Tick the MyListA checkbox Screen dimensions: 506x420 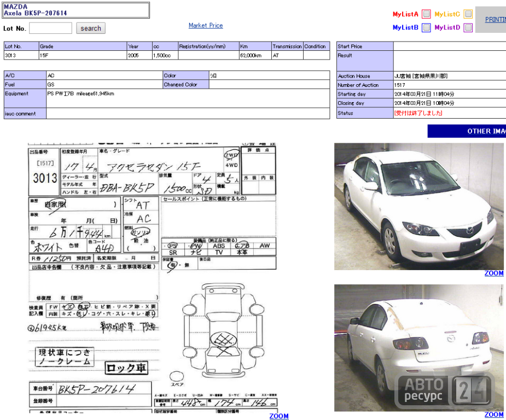pos(426,14)
